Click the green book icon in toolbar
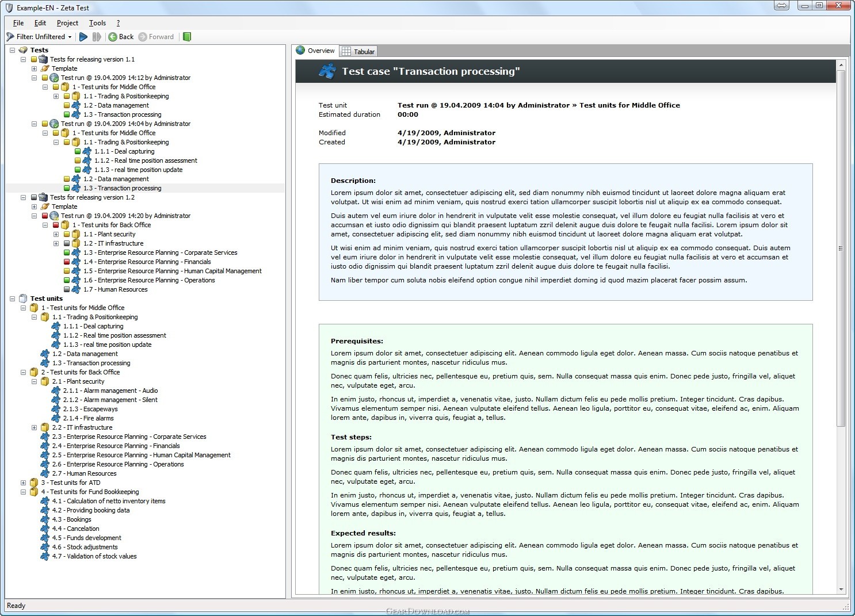 187,37
